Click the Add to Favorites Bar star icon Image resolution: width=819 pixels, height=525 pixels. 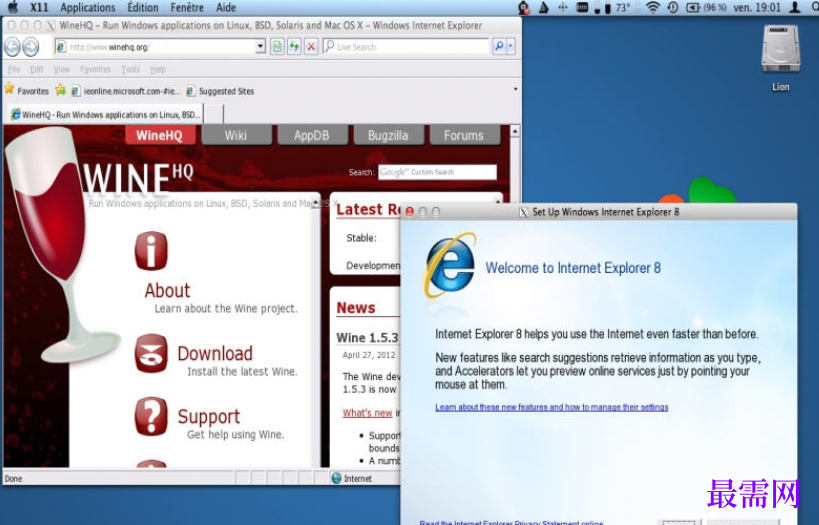[x=61, y=90]
